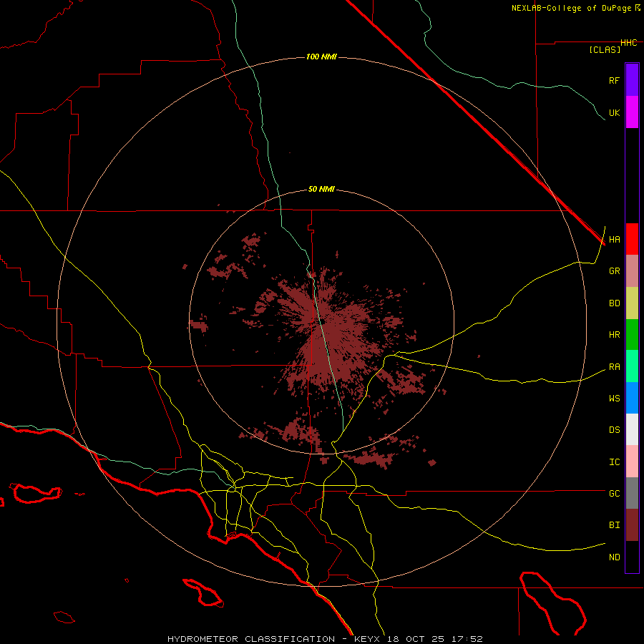Click the HA red legend swatch
The width and height of the screenshot is (644, 644).
632,239
